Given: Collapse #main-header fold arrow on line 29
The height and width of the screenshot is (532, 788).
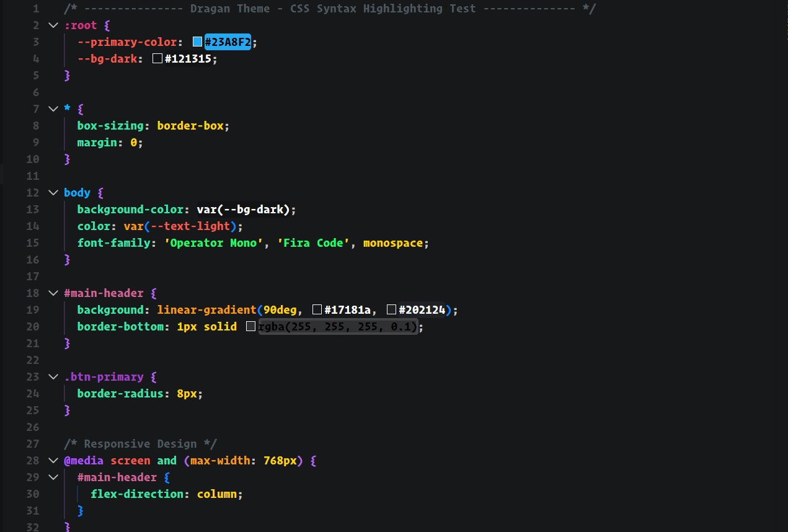Looking at the screenshot, I should click(x=53, y=477).
